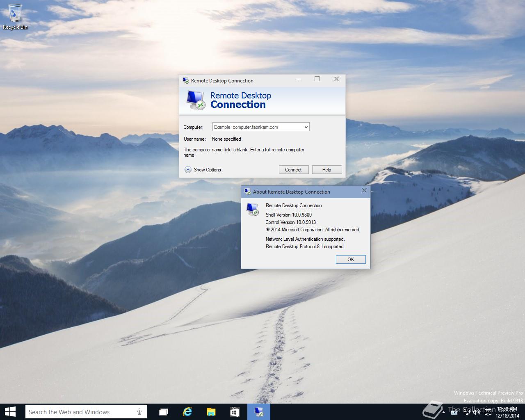This screenshot has width=525, height=420.
Task: Click the Connect button
Action: pyautogui.click(x=293, y=170)
